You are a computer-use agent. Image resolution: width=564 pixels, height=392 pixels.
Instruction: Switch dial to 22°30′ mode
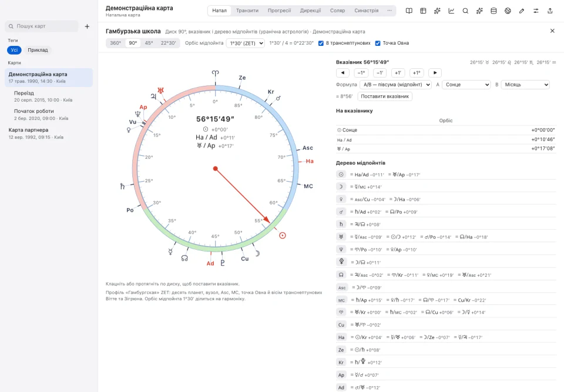coord(169,43)
